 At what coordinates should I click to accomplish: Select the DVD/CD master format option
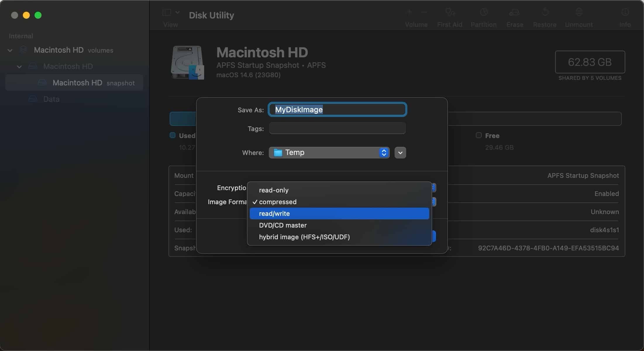tap(339, 225)
